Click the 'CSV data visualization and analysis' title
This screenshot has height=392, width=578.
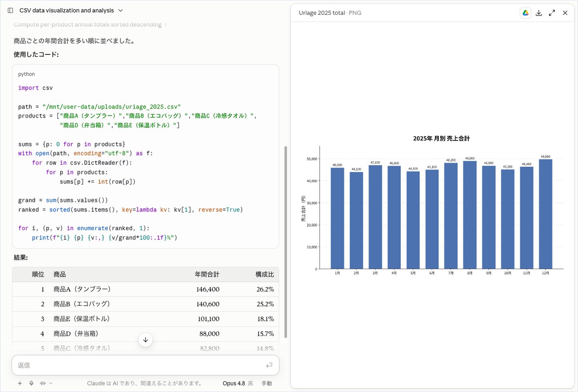(66, 10)
